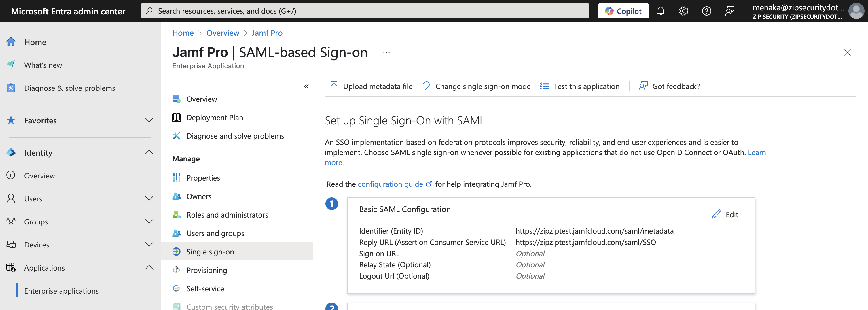The image size is (868, 310).
Task: Open the help question mark icon
Action: tap(707, 11)
